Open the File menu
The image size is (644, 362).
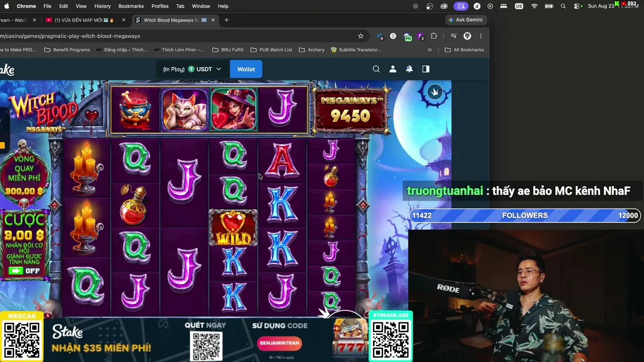pyautogui.click(x=47, y=6)
